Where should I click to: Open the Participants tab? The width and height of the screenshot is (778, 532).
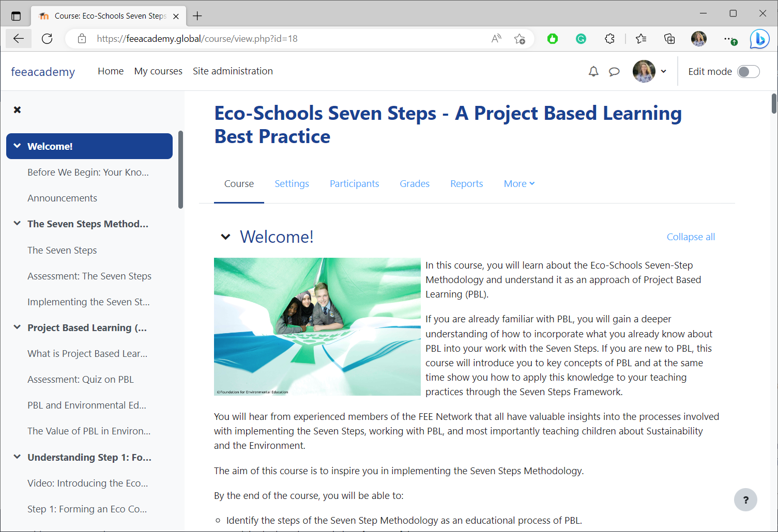click(x=354, y=183)
